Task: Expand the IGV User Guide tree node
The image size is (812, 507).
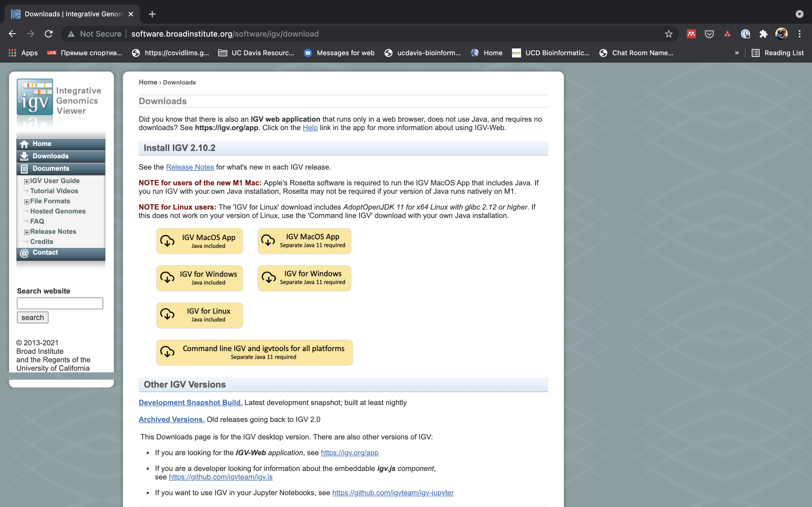Action: [x=27, y=181]
